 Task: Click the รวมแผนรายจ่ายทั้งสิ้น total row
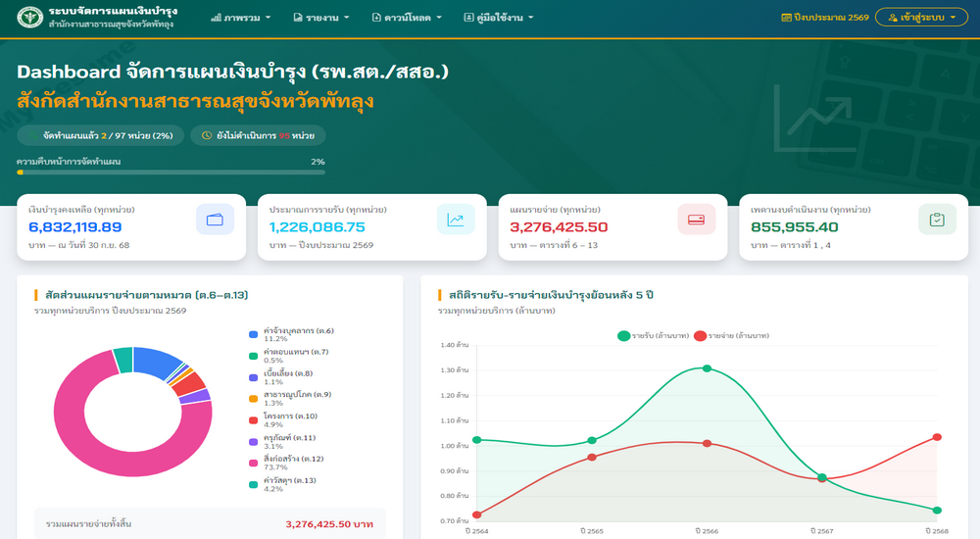click(210, 524)
